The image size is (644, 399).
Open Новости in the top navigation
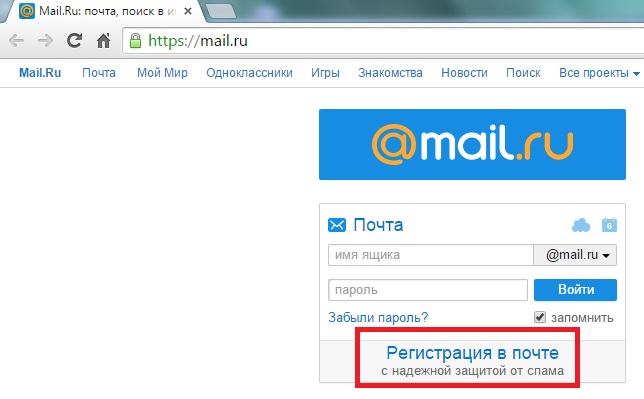click(464, 73)
